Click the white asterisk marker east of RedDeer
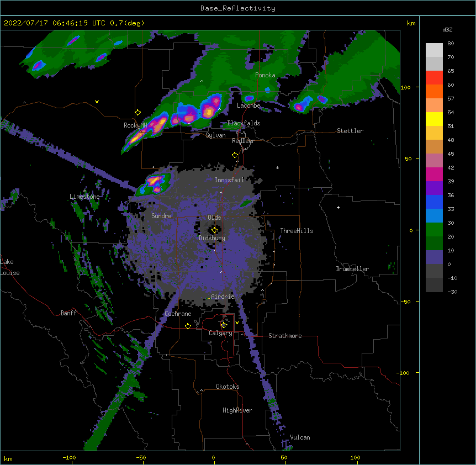This screenshot has height=465, width=476. point(277,168)
